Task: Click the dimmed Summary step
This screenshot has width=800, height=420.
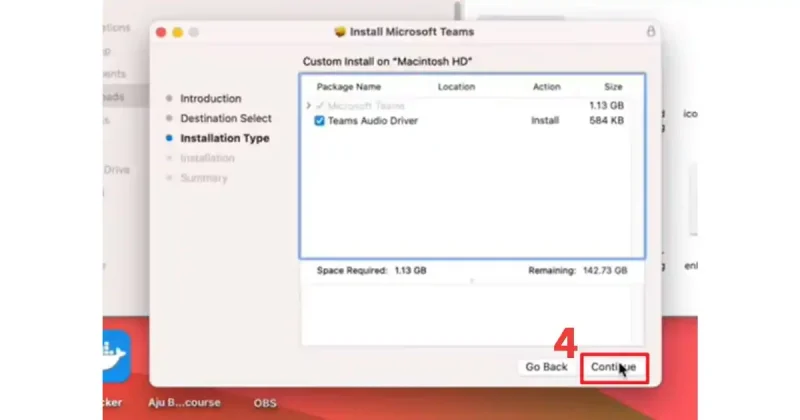Action: pyautogui.click(x=204, y=178)
